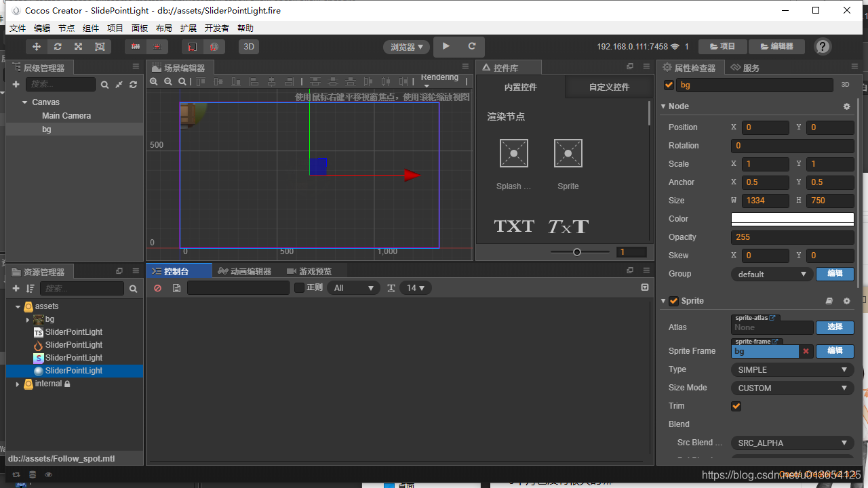Open scene editor panel menu
This screenshot has width=868, height=488.
tap(465, 66)
